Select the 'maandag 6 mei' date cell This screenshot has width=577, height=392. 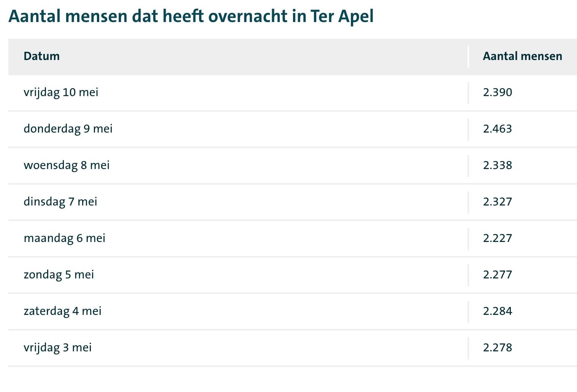click(x=64, y=238)
